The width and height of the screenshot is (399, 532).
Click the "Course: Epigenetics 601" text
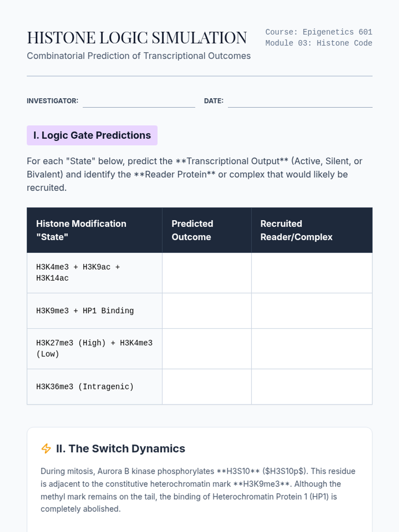point(319,32)
